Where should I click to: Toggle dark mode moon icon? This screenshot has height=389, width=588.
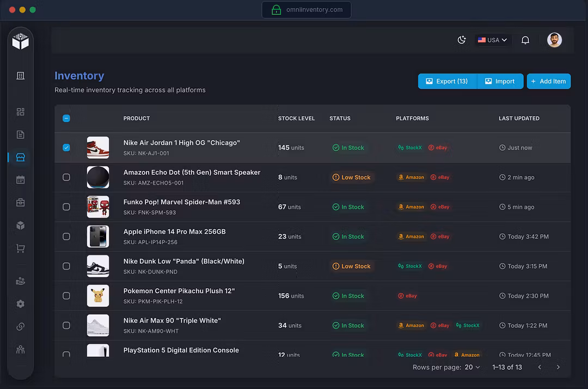point(462,40)
